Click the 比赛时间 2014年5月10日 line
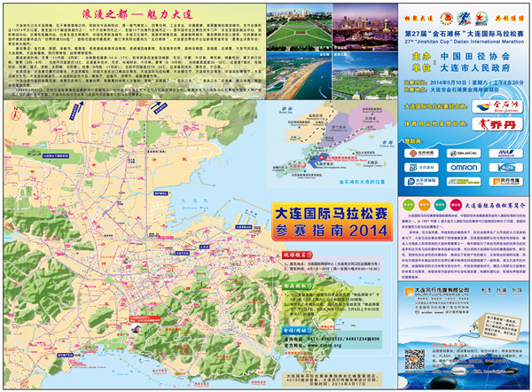 click(x=464, y=82)
